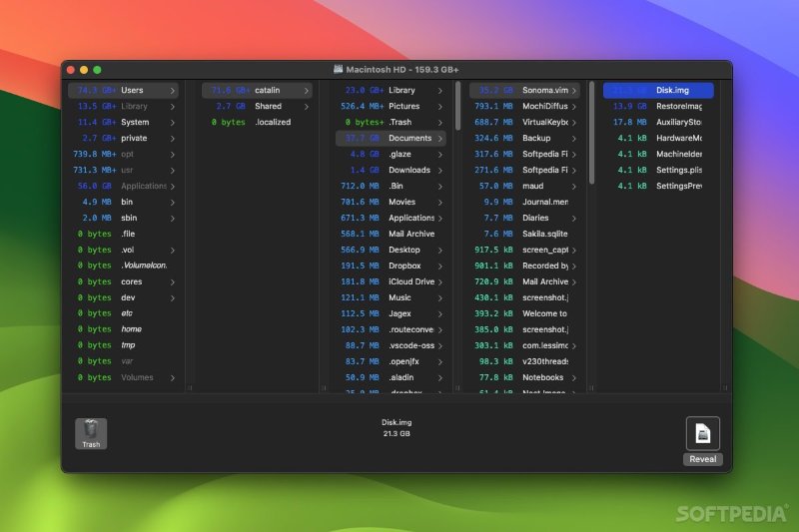Click the Macintosh HD window title text
The image size is (799, 532).
(x=402, y=69)
